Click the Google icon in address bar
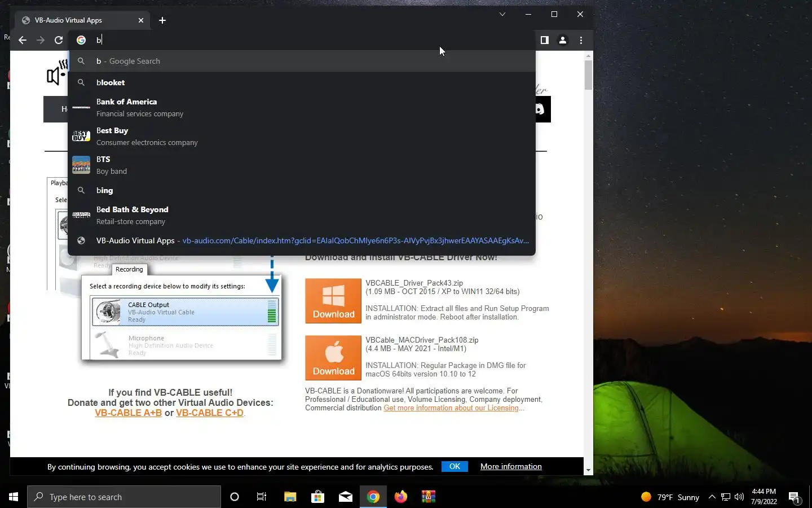 pos(81,40)
